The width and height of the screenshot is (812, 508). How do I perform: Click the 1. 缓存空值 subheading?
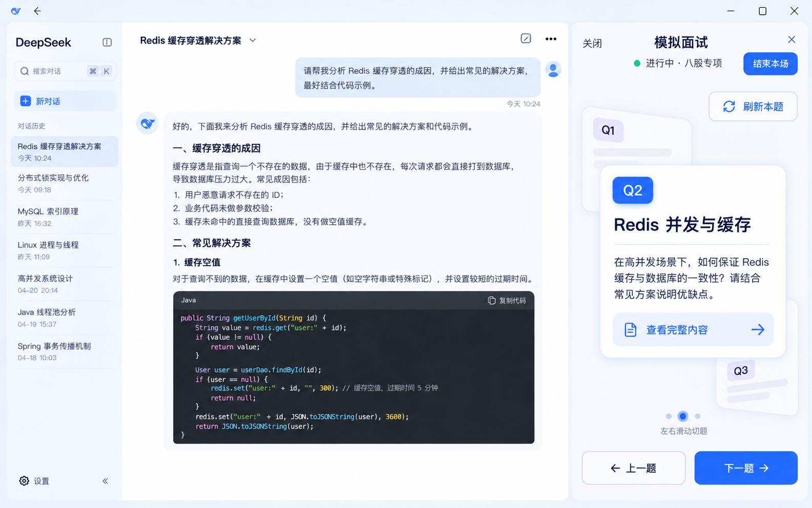coord(197,263)
